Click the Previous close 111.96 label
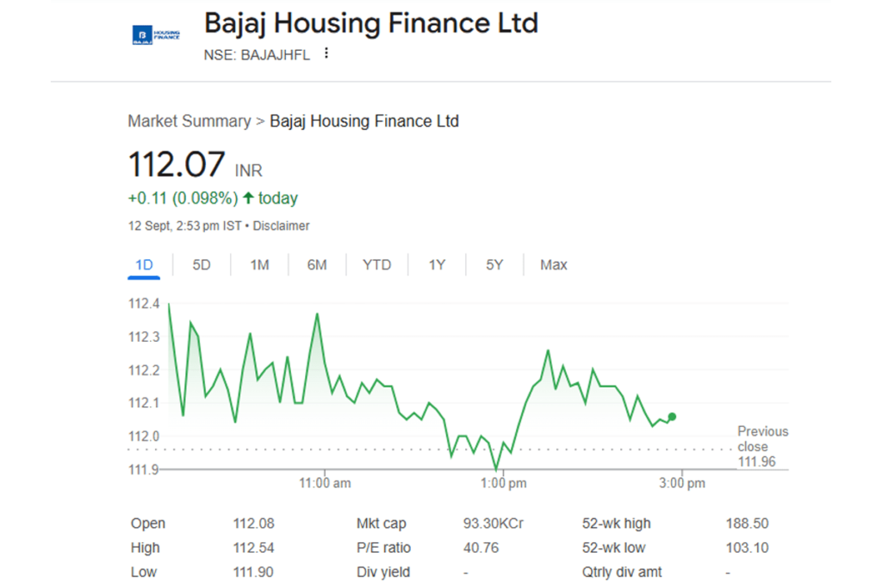The image size is (882, 588). [x=761, y=447]
